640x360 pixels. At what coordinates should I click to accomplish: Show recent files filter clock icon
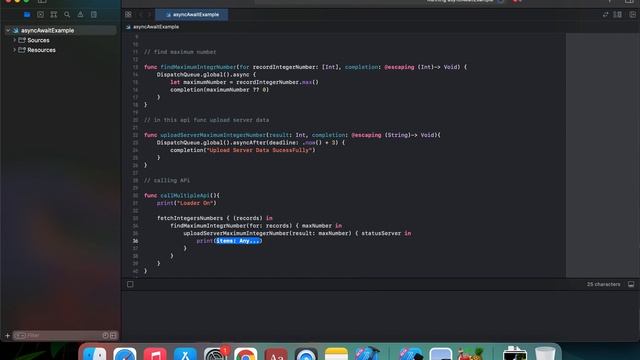[x=105, y=336]
